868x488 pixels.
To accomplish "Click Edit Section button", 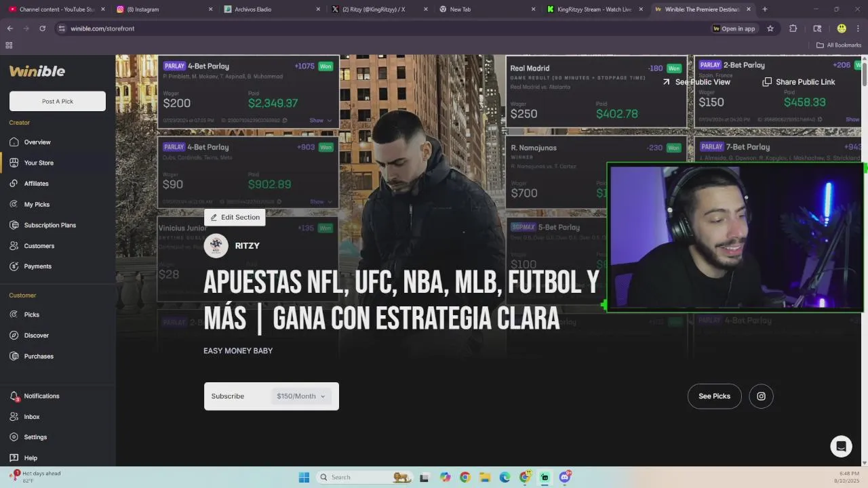I will click(x=235, y=217).
